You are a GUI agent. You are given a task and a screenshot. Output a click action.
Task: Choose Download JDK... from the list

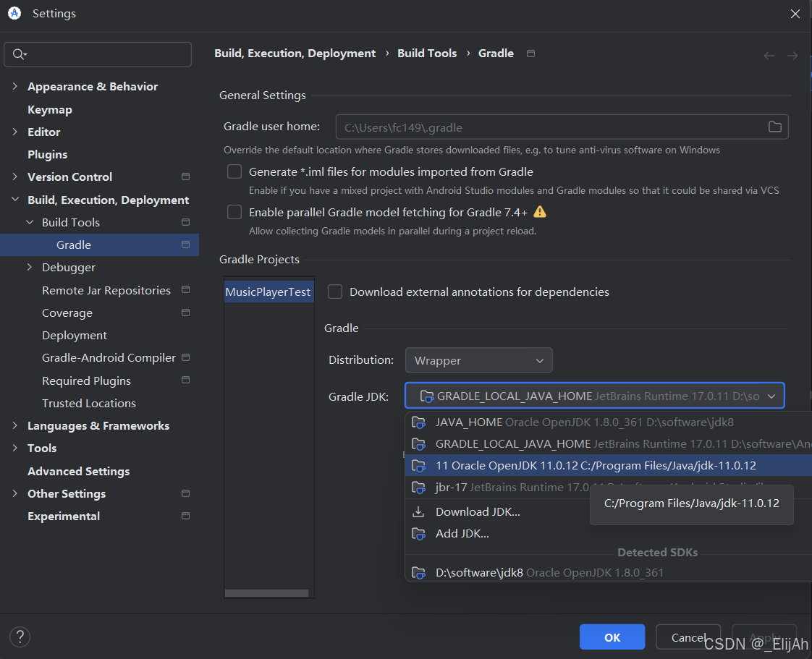pyautogui.click(x=478, y=511)
